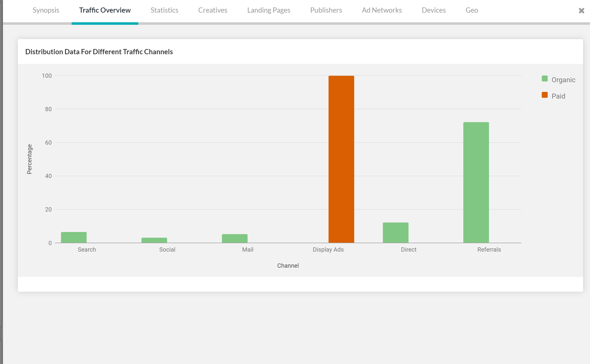Click the green Organic legend swatch
Viewport: 590px width, 364px height.
tap(545, 79)
